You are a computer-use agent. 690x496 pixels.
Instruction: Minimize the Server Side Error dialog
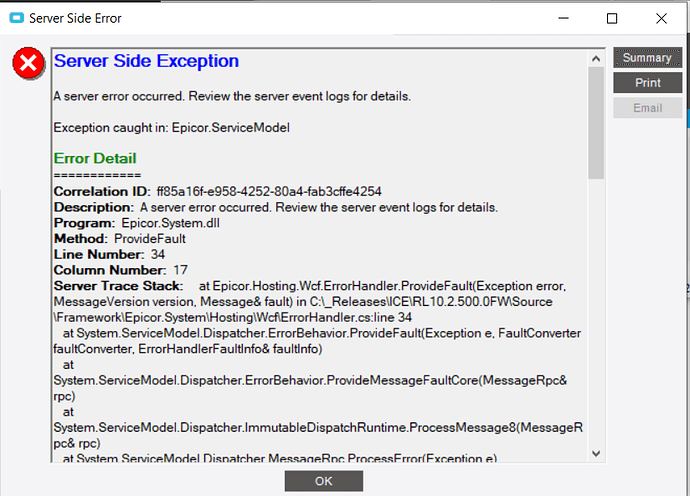564,18
